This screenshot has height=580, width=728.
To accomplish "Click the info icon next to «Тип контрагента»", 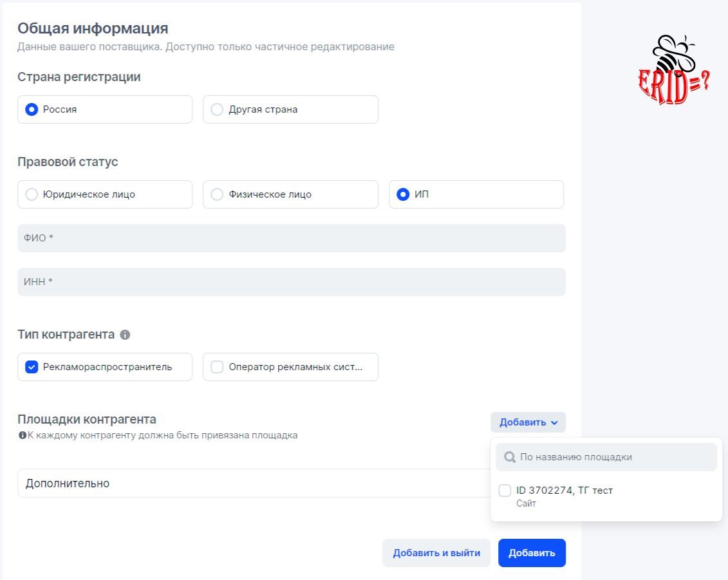I will click(126, 334).
